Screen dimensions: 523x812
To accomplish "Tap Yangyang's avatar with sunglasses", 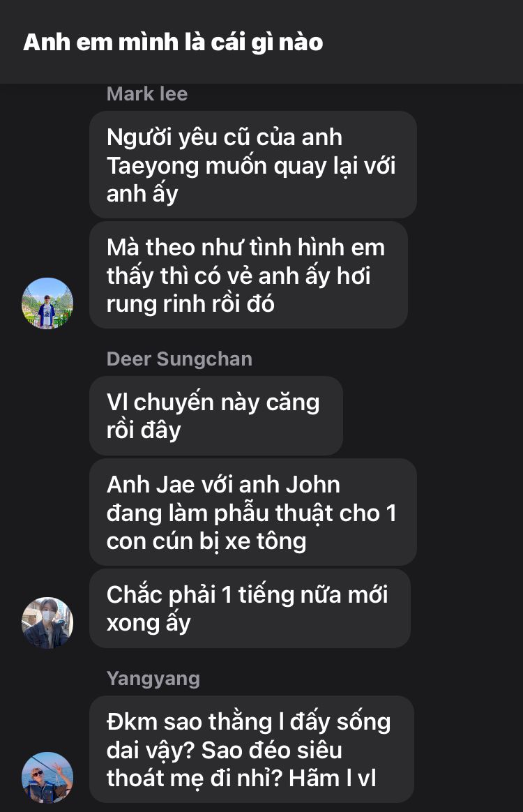I will [x=47, y=778].
